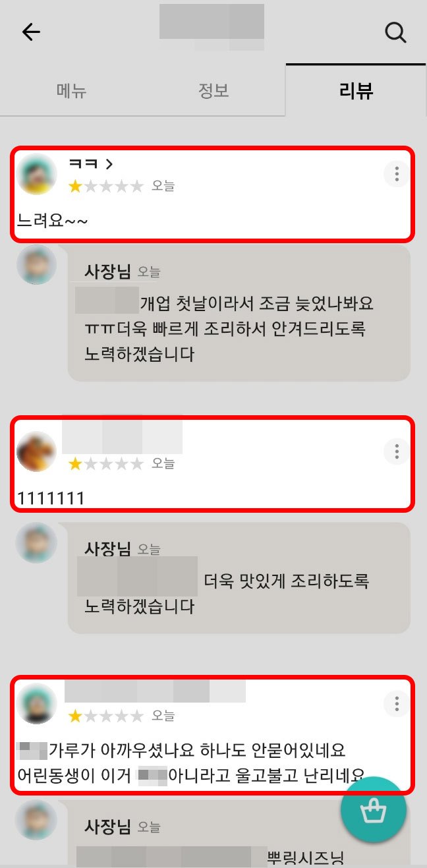Tap the owner avatar beside the 개업 첫날이라서 reply
The width and height of the screenshot is (427, 868).
37,265
